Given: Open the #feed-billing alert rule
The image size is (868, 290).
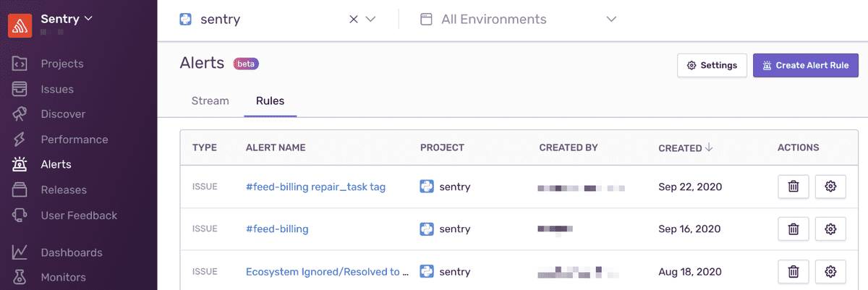Looking at the screenshot, I should coord(277,229).
